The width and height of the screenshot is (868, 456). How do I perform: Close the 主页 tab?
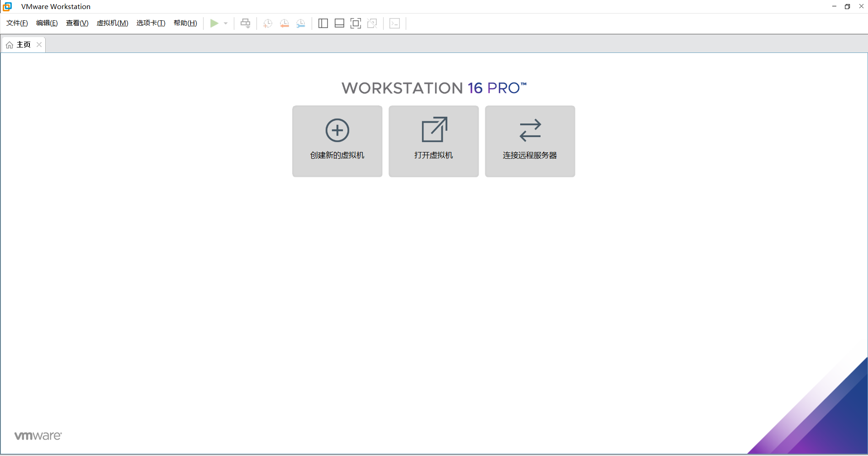point(39,44)
